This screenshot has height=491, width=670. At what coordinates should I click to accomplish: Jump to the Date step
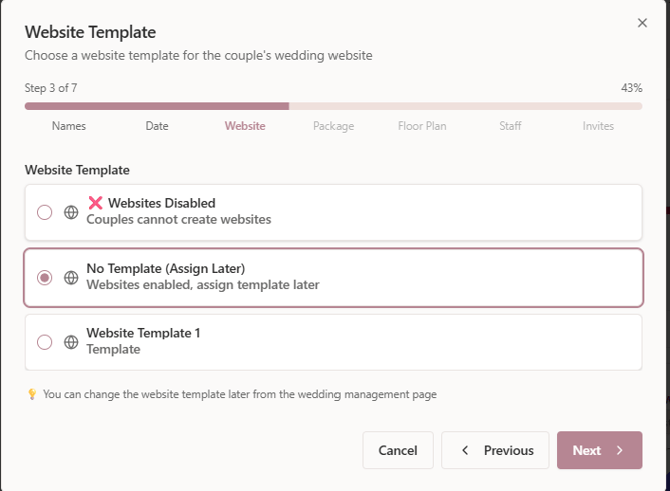pyautogui.click(x=157, y=126)
